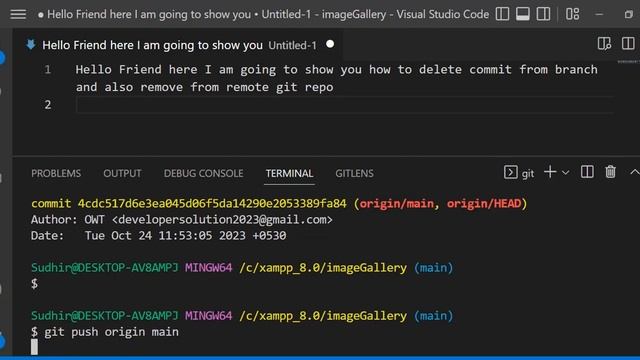Select the TERMINAL panel tab
The width and height of the screenshot is (640, 360).
tap(289, 173)
